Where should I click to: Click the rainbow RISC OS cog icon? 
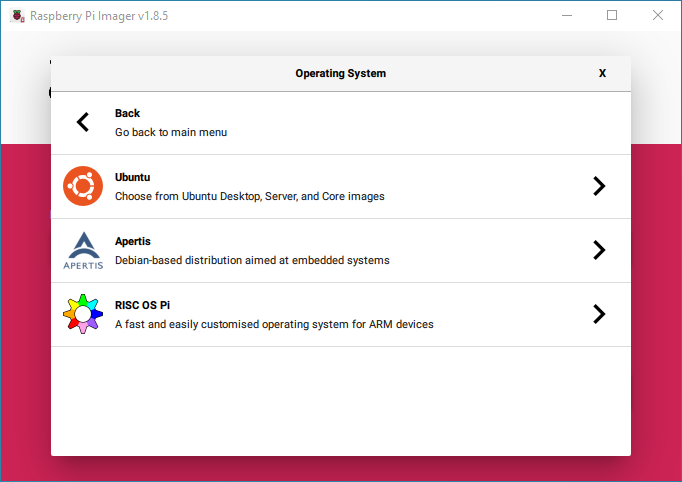click(x=83, y=314)
